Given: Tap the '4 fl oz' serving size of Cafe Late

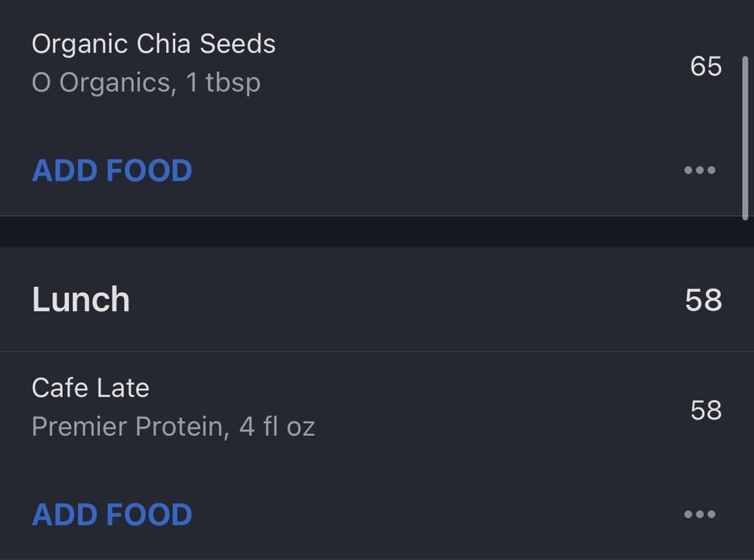Looking at the screenshot, I should (277, 427).
